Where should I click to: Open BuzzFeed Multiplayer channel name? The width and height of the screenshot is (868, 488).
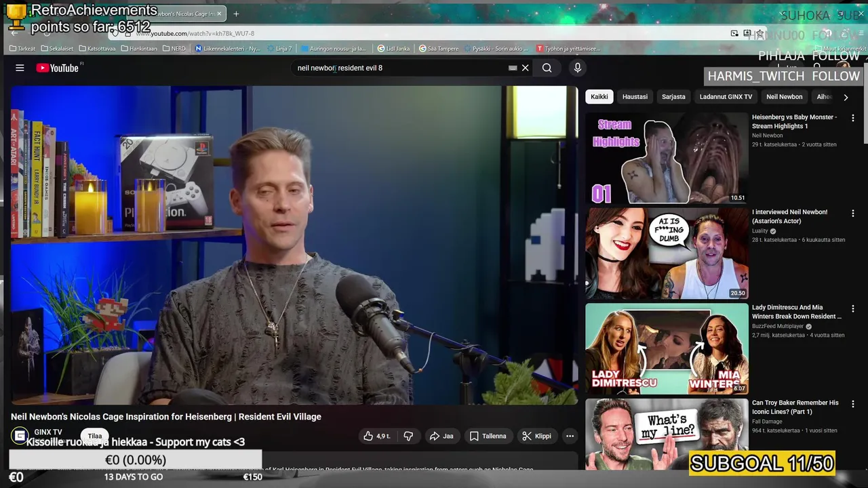[x=778, y=326]
